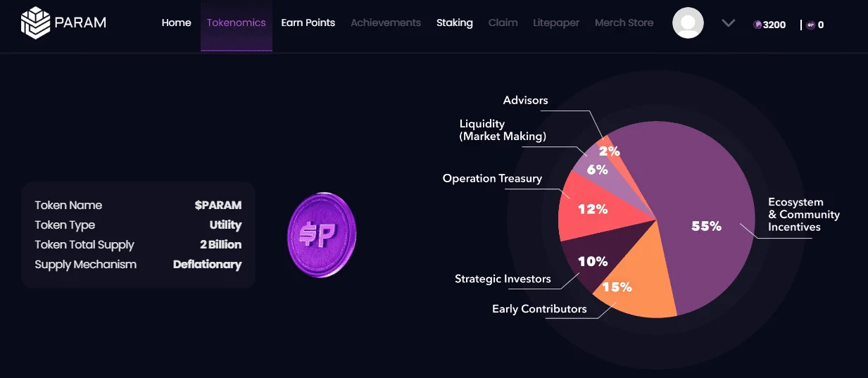This screenshot has width=868, height=378.
Task: Open the user profile avatar
Action: click(688, 23)
